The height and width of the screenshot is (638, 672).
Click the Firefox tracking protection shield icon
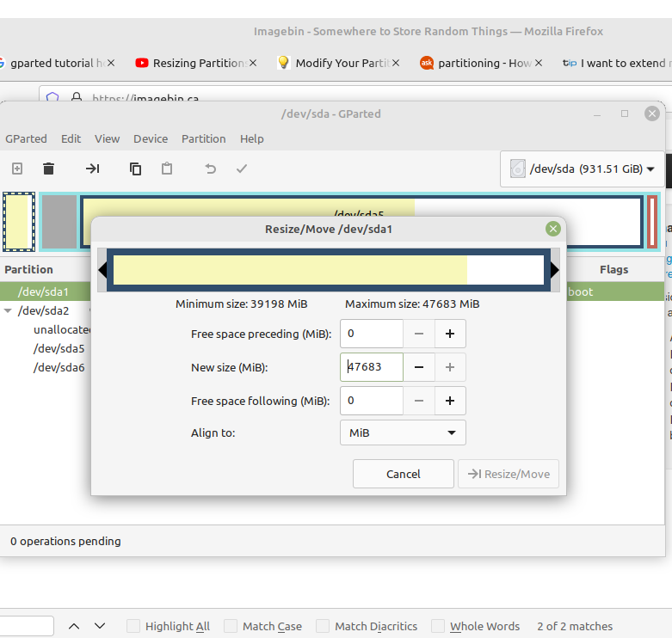pos(52,97)
